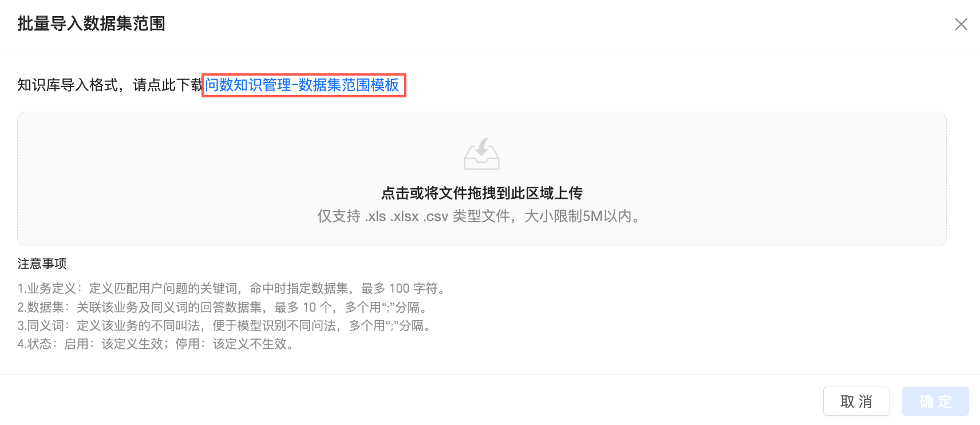Viewport: 980px width, 425px height.
Task: Click 便于模型识别不同问法 in the synonym note
Action: pos(274,325)
